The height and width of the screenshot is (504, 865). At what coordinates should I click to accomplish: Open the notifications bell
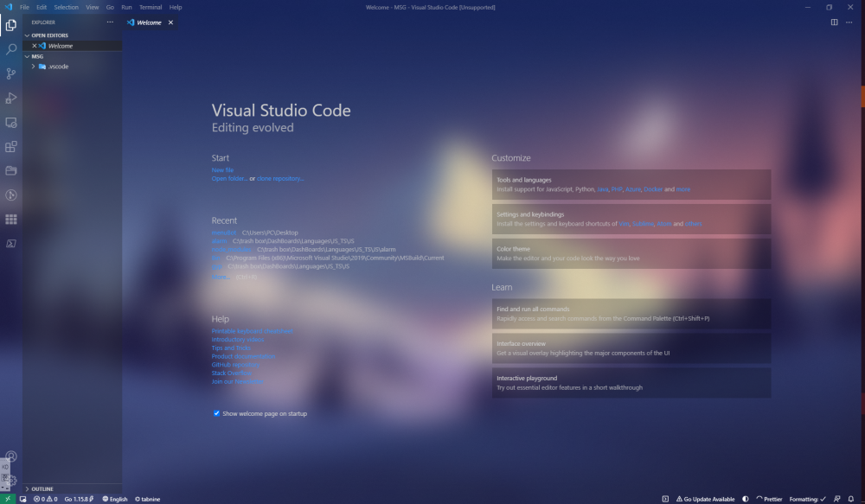tap(850, 499)
